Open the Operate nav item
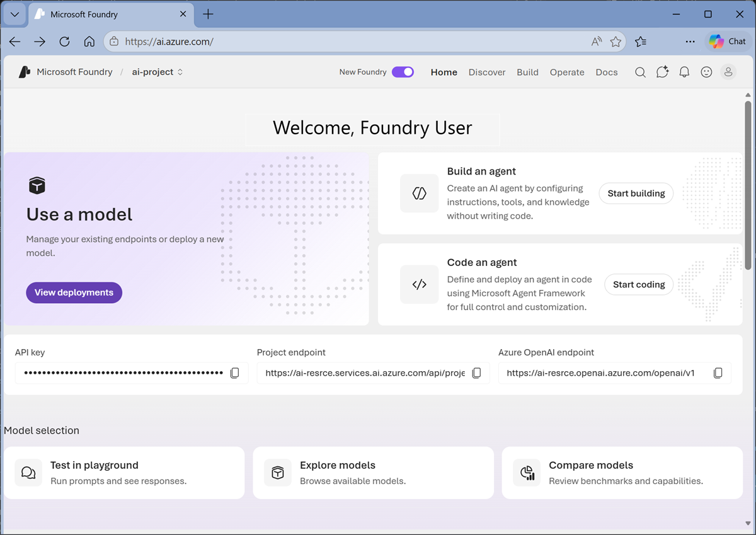Viewport: 756px width, 535px height. click(x=567, y=72)
